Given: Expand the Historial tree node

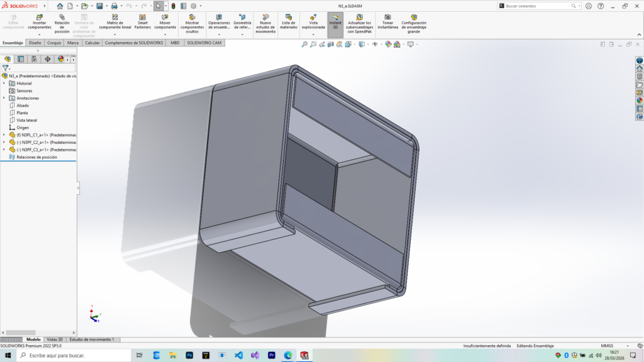Looking at the screenshot, I should (x=4, y=83).
